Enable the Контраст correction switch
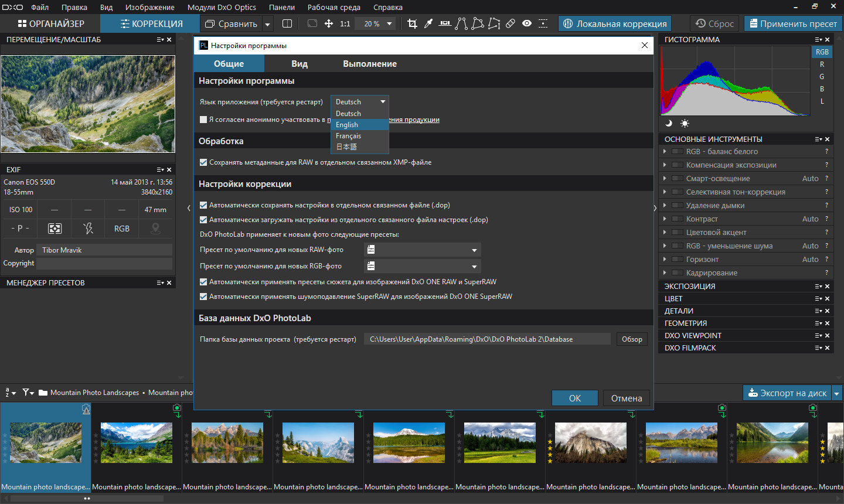Screen dimensions: 844x504 tap(677, 219)
